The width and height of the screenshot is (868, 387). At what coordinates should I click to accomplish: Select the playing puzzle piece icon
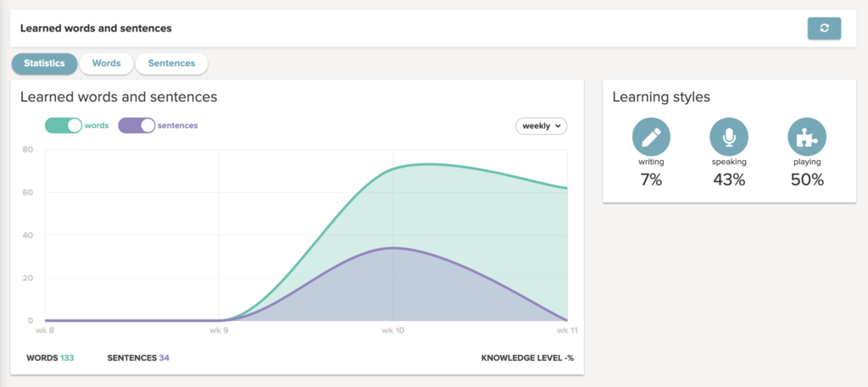coord(807,136)
